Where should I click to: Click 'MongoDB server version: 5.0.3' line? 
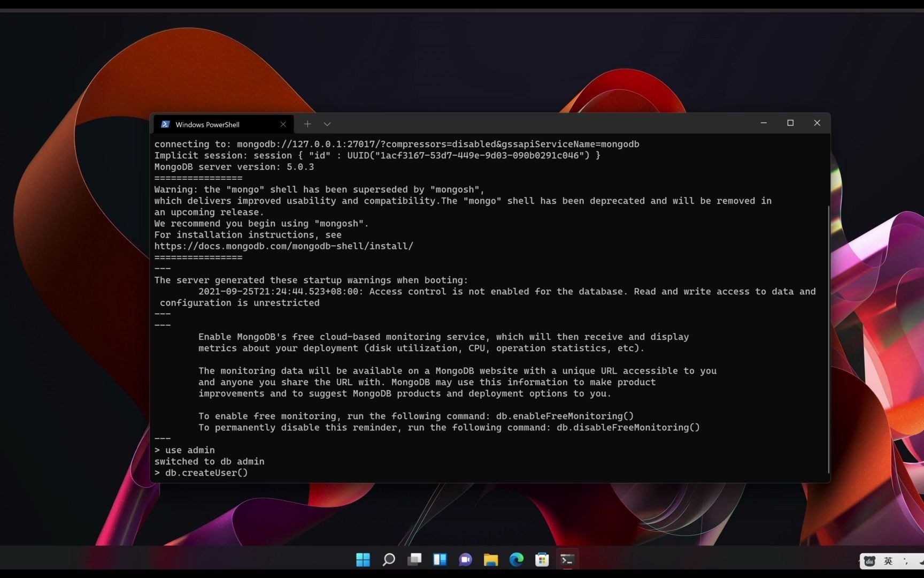(234, 167)
